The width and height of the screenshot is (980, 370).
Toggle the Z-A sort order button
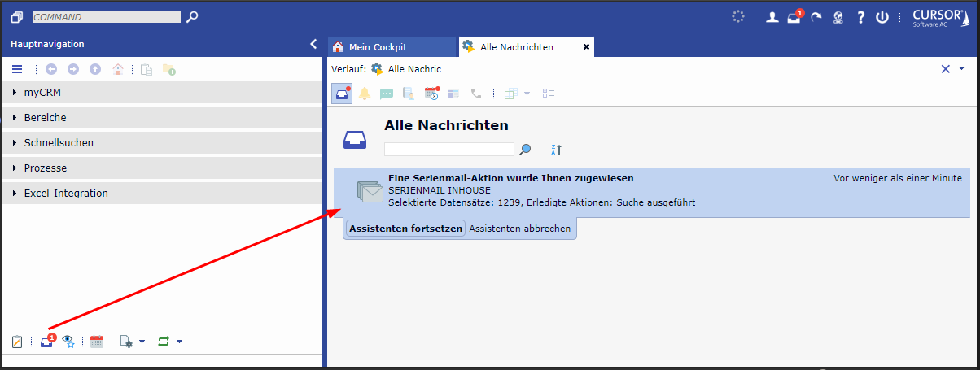pos(557,150)
